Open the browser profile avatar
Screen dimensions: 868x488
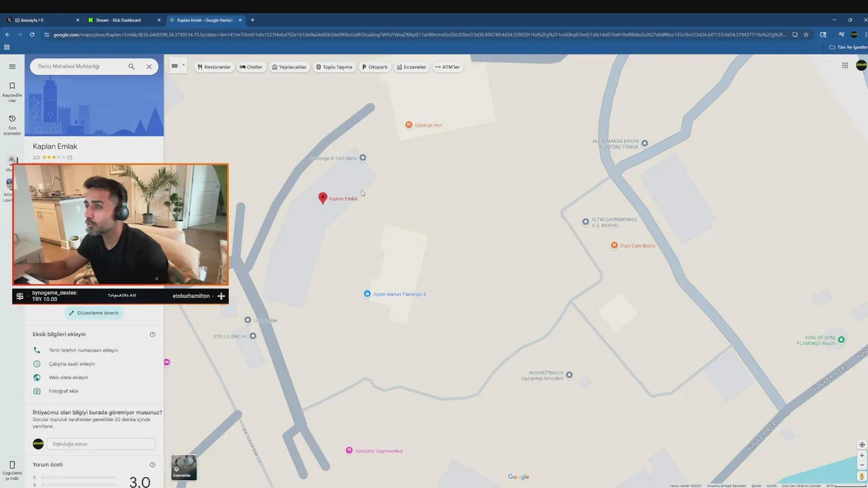[854, 35]
